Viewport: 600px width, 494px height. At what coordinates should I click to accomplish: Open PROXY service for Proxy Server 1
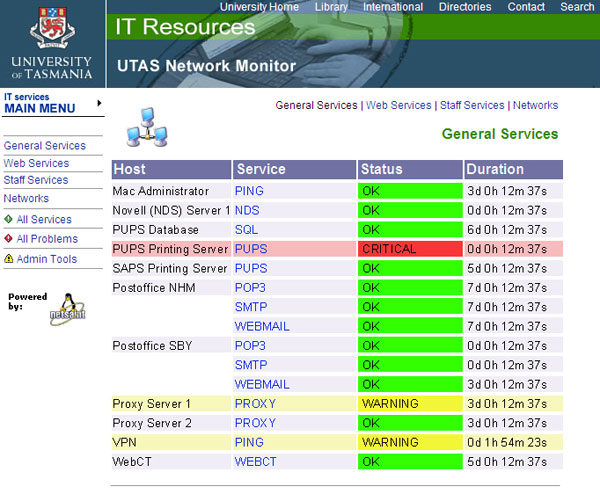coord(255,404)
